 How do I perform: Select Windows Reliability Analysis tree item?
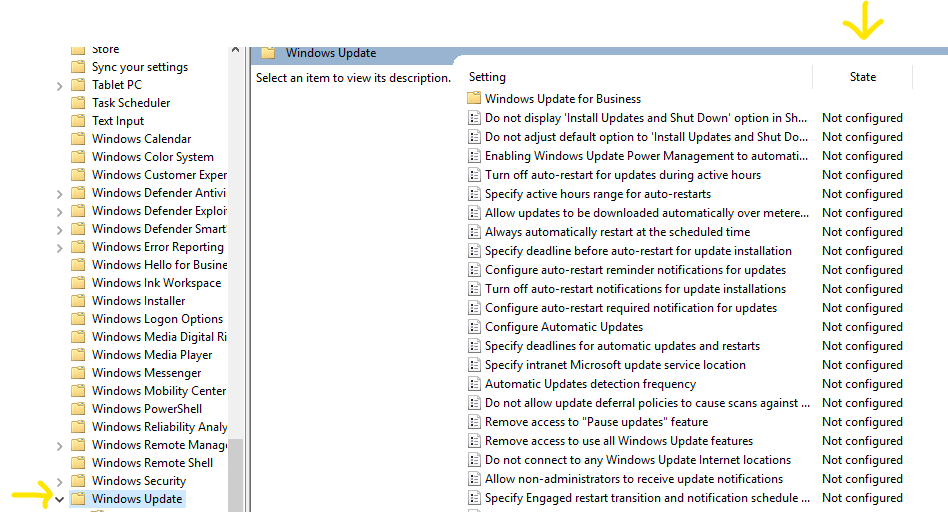coord(159,427)
